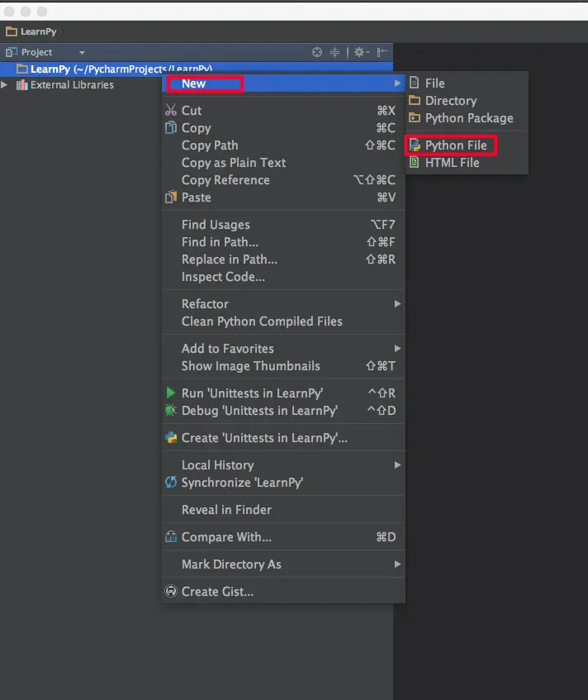Open Replace in Path... entry
This screenshot has height=700, width=588.
[x=283, y=260]
